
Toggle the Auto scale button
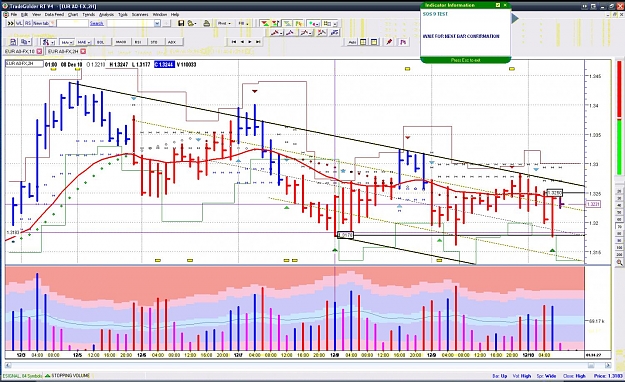(x=352, y=42)
